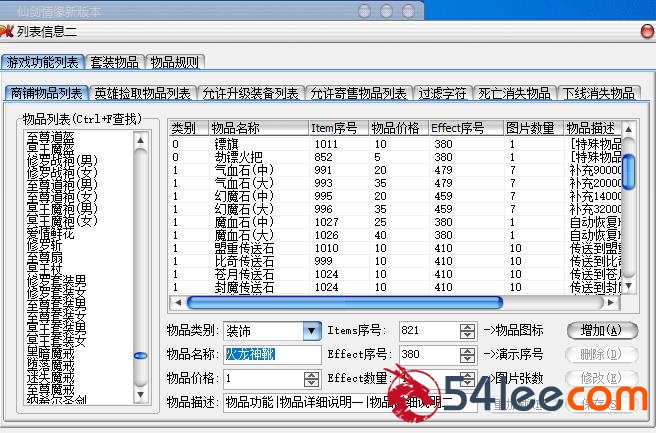This screenshot has height=433, width=656.
Task: Open the 死亡消失物品 tab
Action: [514, 93]
